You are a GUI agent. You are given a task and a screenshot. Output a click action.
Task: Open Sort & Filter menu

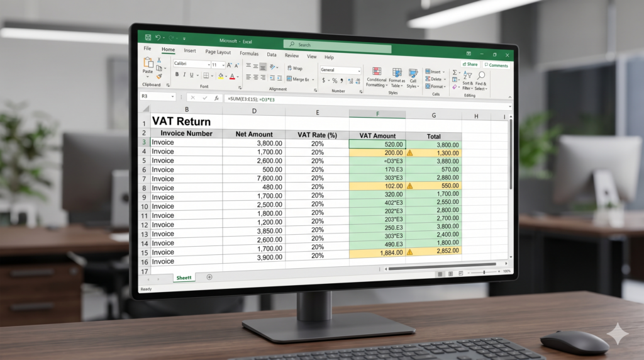pos(467,81)
